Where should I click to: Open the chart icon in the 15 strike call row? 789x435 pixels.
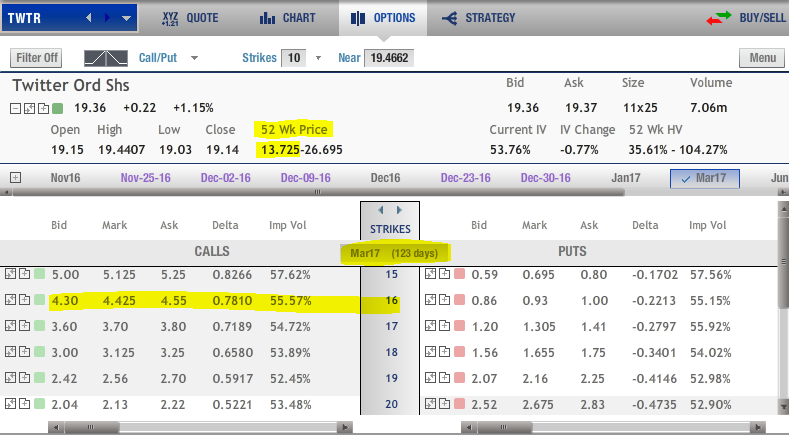coord(11,274)
